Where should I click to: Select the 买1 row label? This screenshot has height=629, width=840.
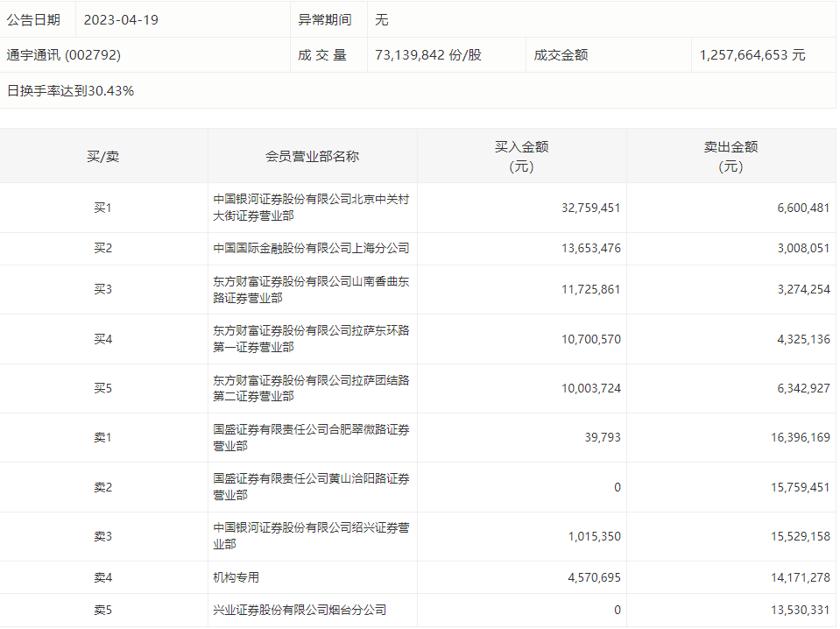tap(102, 208)
